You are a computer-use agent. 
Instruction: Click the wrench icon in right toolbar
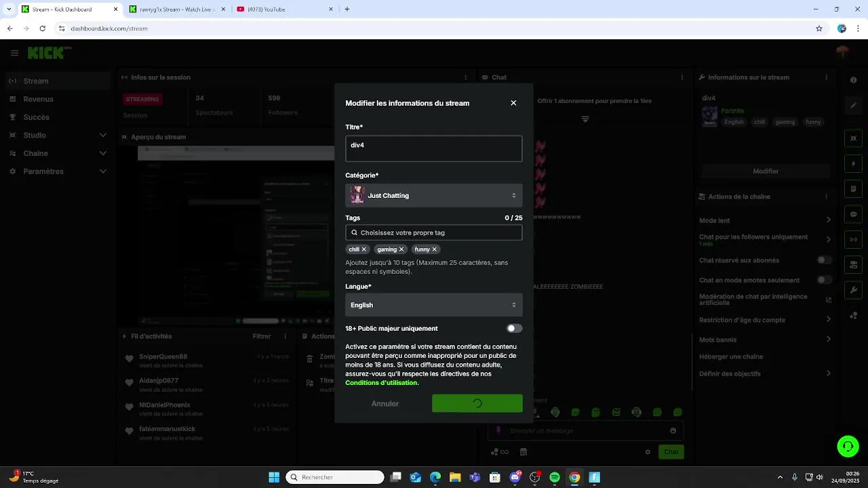pos(853,290)
